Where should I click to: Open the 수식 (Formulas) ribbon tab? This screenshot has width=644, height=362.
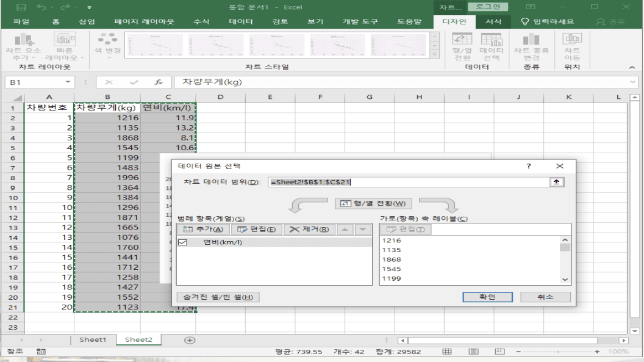[x=201, y=21]
